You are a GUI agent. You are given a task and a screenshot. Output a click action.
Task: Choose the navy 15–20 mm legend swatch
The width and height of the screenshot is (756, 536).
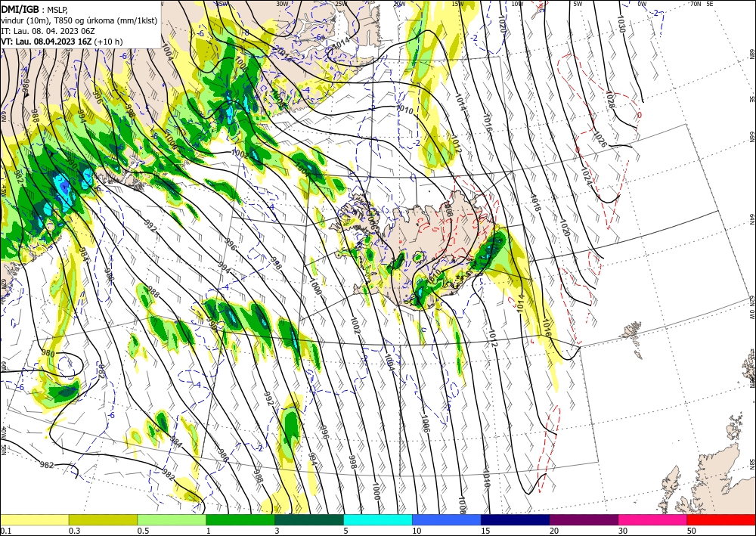(x=516, y=519)
